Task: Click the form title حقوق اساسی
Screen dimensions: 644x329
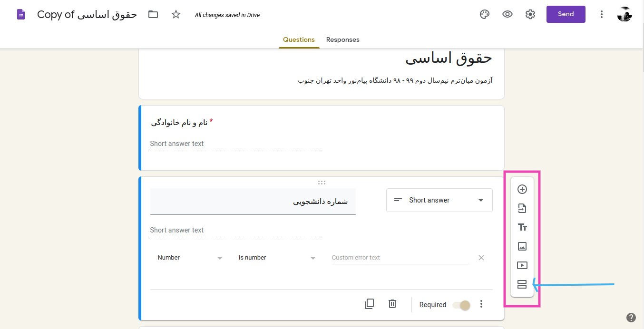Action: point(449,58)
